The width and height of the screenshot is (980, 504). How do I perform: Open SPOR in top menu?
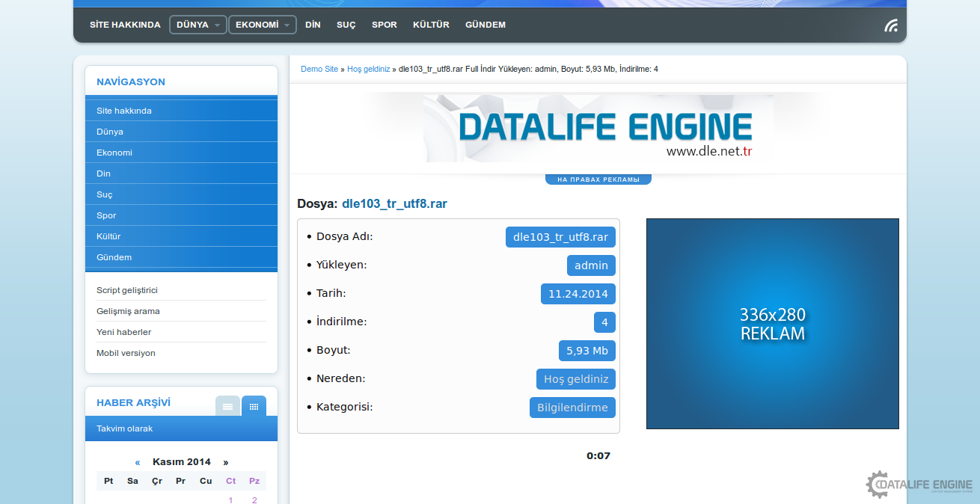tap(385, 25)
